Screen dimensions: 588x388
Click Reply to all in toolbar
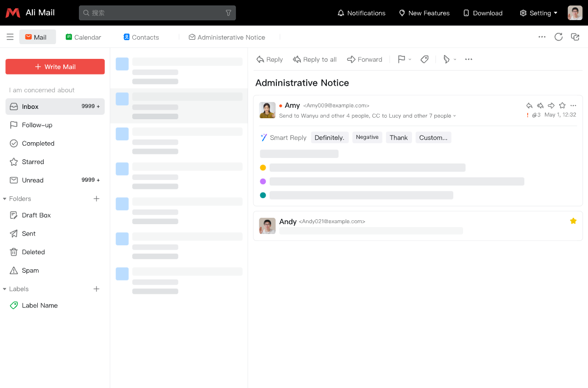coord(315,59)
